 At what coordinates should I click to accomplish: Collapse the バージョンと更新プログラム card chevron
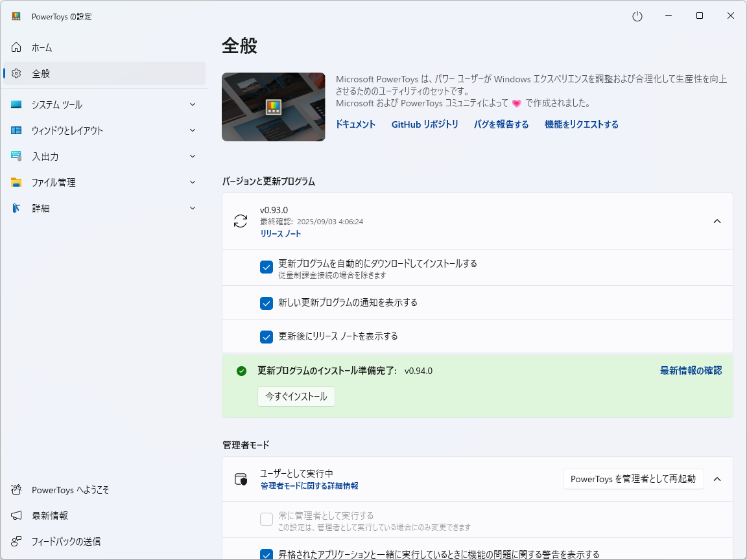click(x=717, y=221)
